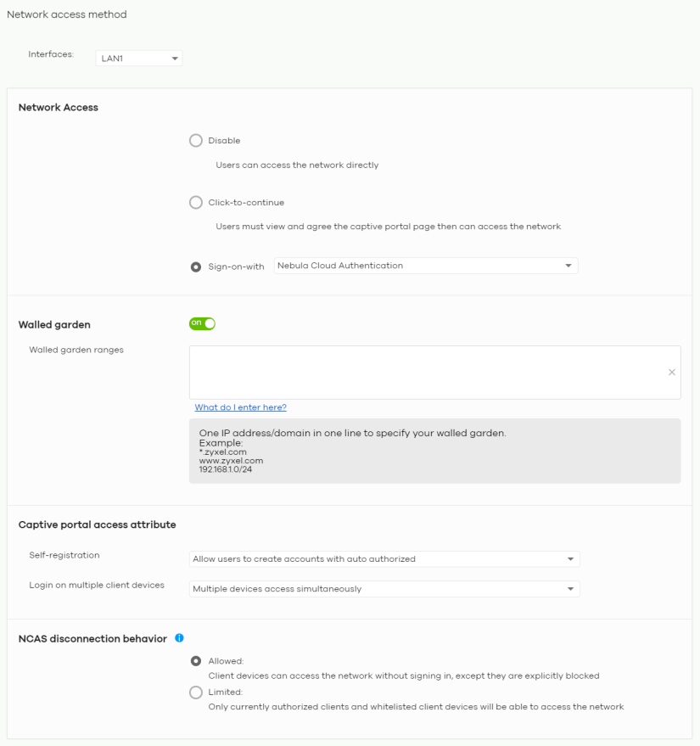Click inside the Walled garden ranges text box
700x746 pixels.
click(424, 372)
